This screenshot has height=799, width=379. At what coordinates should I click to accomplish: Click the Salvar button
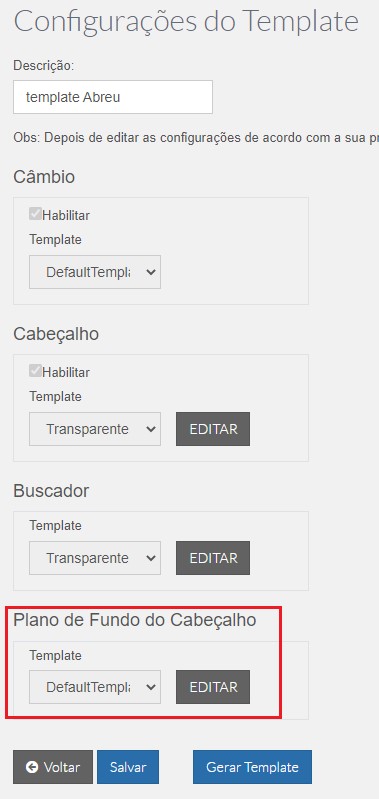click(128, 767)
